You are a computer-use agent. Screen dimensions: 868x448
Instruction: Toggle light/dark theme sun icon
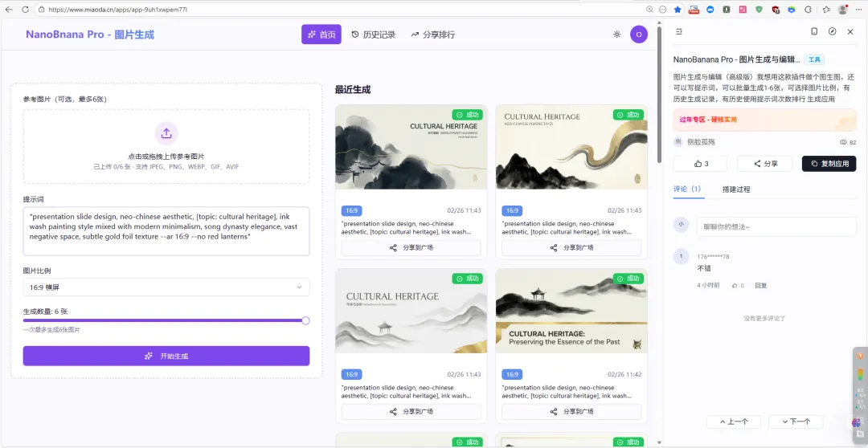tap(616, 35)
